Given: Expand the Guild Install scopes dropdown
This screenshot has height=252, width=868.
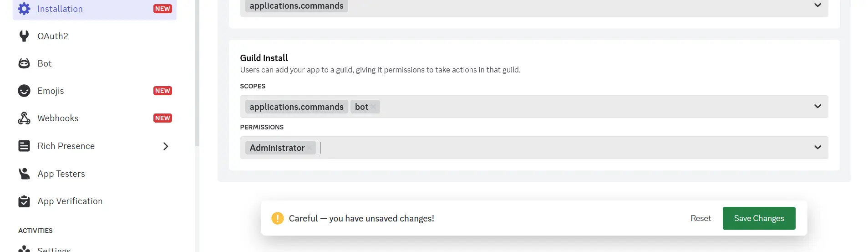Looking at the screenshot, I should [x=817, y=107].
